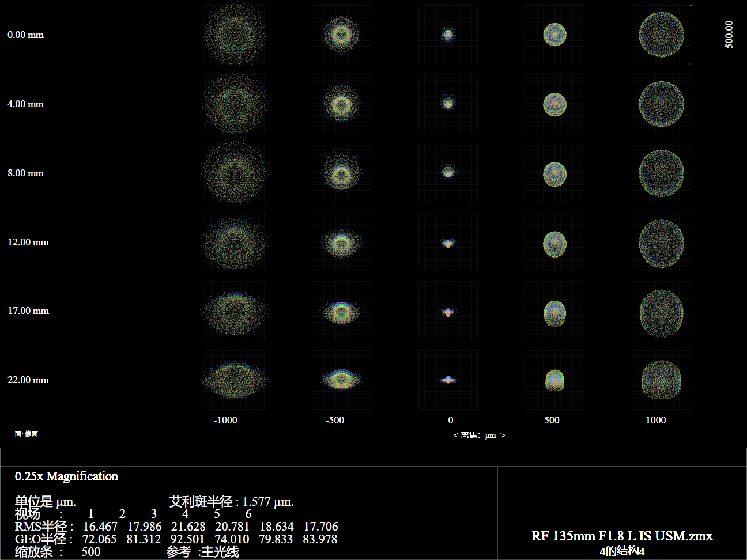Select the -500 defocus axis label
Screen dimensions: 747x560
(x=335, y=420)
